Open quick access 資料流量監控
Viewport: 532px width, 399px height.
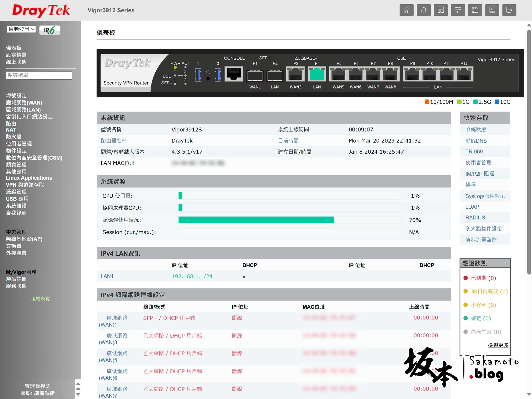[x=481, y=240]
